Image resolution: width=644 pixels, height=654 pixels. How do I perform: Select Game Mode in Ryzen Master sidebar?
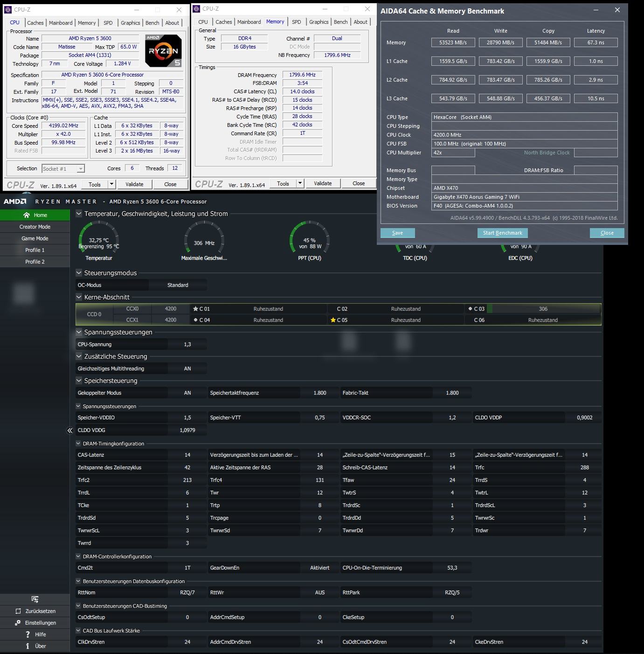[35, 238]
